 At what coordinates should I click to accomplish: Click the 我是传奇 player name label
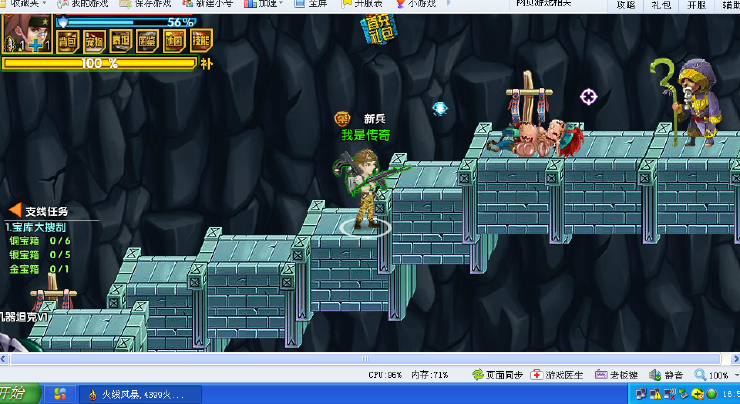pyautogui.click(x=366, y=135)
